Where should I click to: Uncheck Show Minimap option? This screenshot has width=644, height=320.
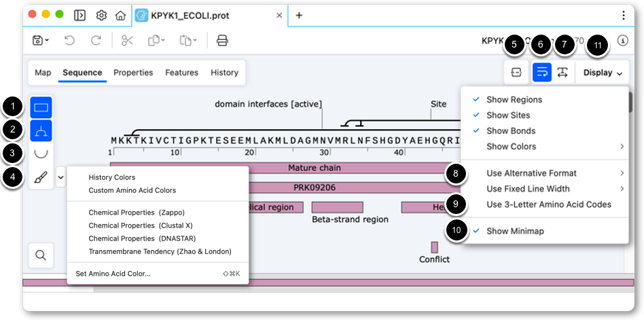[545, 231]
